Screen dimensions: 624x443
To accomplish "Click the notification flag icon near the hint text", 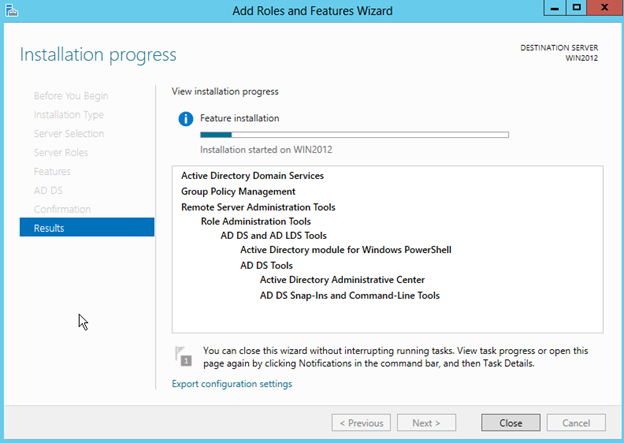I will (183, 357).
